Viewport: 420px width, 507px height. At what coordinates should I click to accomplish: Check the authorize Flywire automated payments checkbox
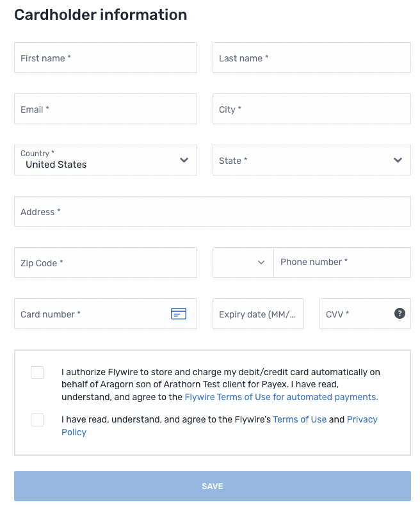tap(37, 373)
